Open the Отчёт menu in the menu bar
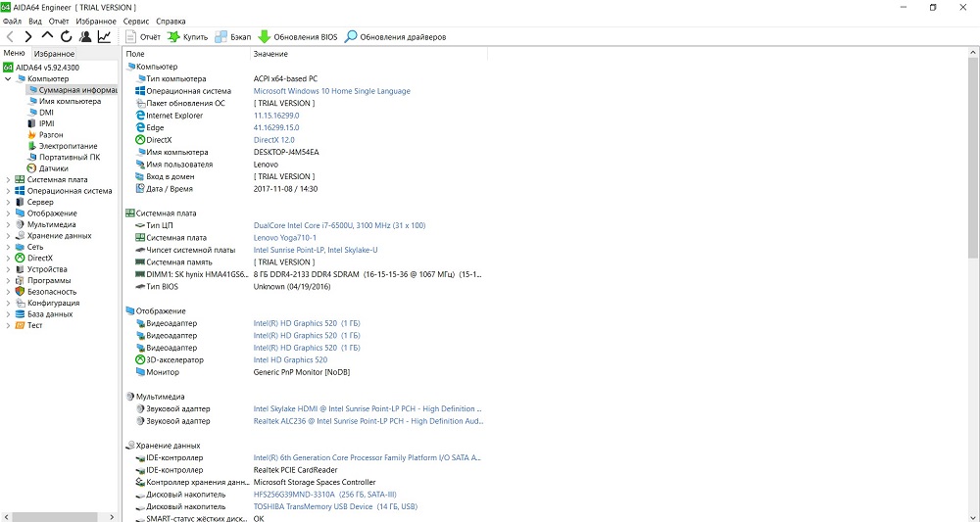980x522 pixels. coord(59,22)
